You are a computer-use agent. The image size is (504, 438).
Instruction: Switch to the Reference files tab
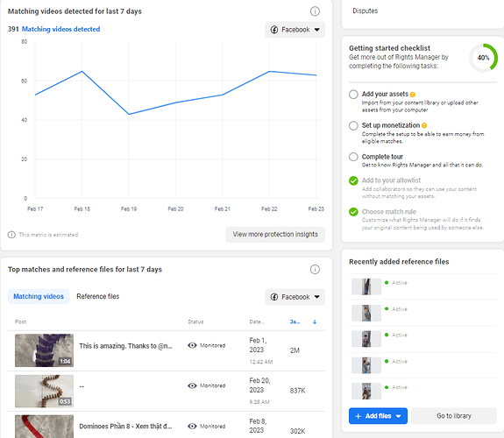click(97, 296)
